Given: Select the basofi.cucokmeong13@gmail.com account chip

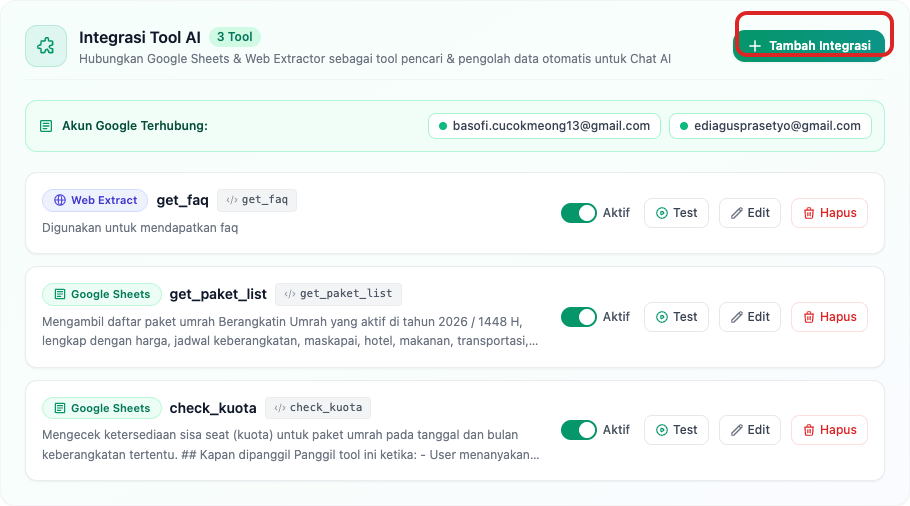Looking at the screenshot, I should 544,126.
